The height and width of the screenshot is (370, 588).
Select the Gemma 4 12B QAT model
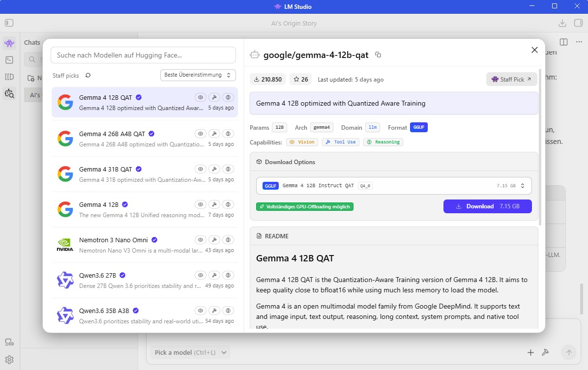pyautogui.click(x=145, y=102)
